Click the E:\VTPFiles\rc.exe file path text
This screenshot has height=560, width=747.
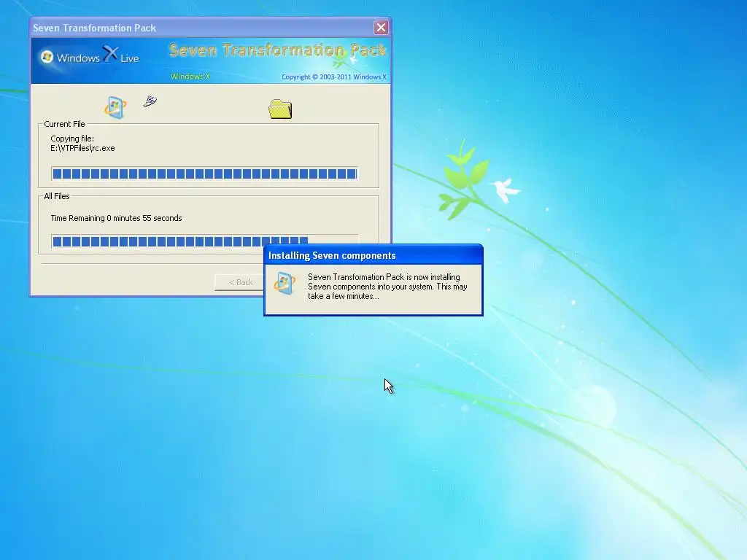(82, 148)
